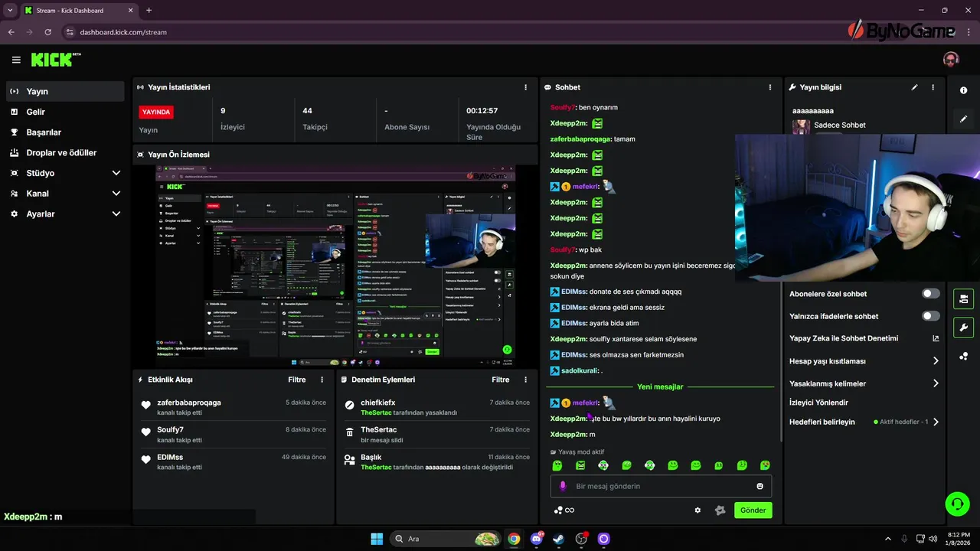Click the green-outlined server icon in the right rail
This screenshot has height=551, width=980.
pyautogui.click(x=964, y=298)
